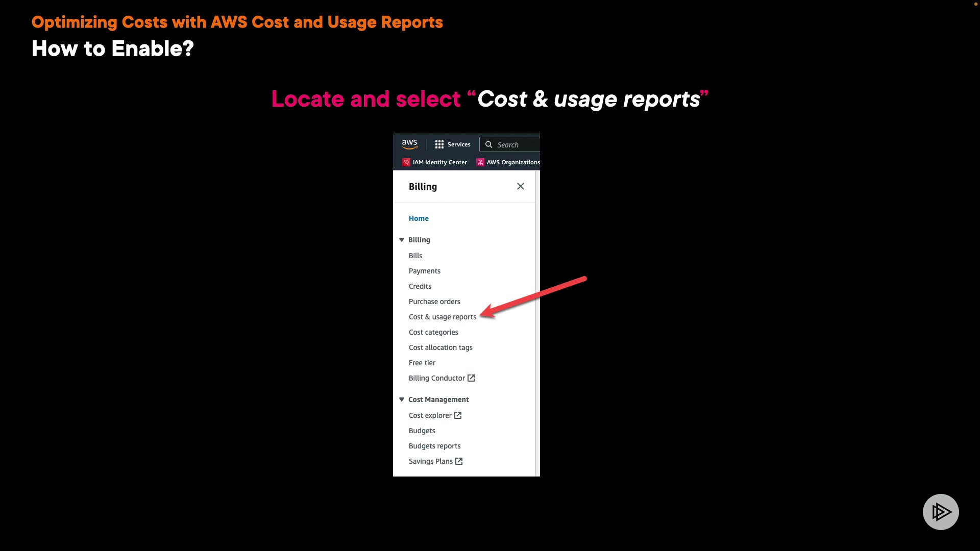Collapse the Billing section triangle
The height and width of the screenshot is (551, 980).
pyautogui.click(x=402, y=240)
